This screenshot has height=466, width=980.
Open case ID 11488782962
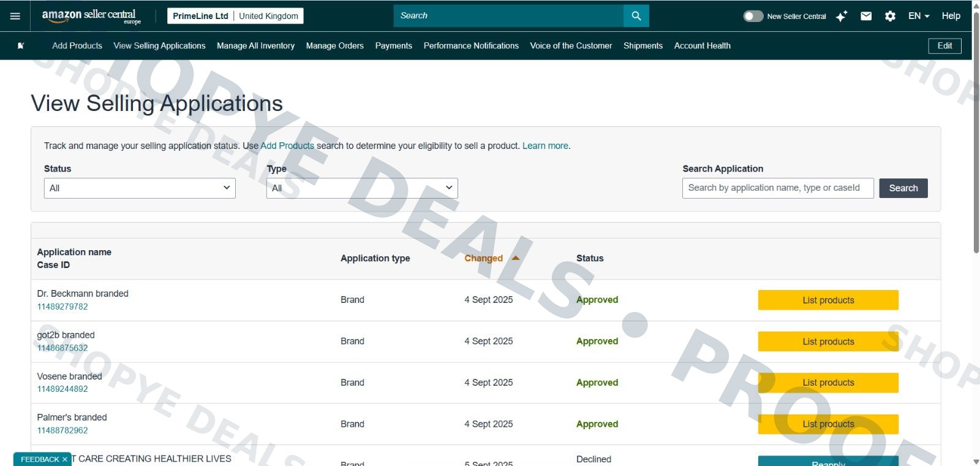point(62,430)
